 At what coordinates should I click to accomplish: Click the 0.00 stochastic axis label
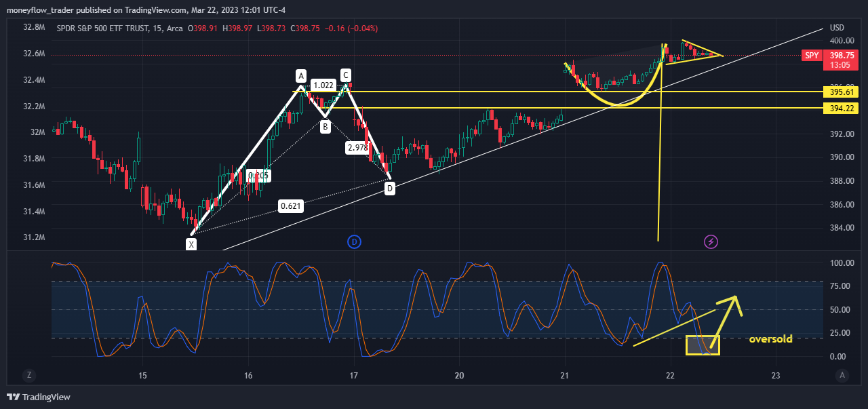[x=837, y=357]
